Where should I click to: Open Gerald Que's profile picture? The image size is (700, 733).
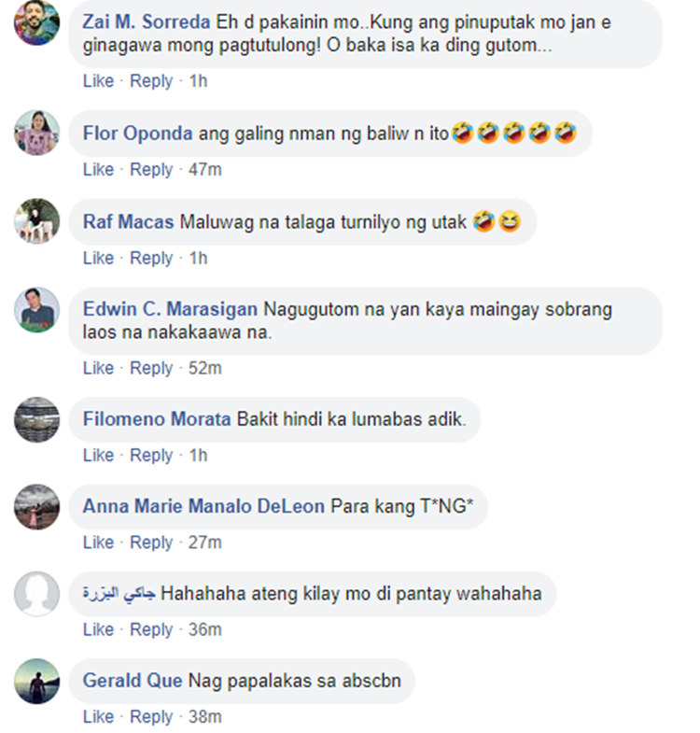click(37, 681)
